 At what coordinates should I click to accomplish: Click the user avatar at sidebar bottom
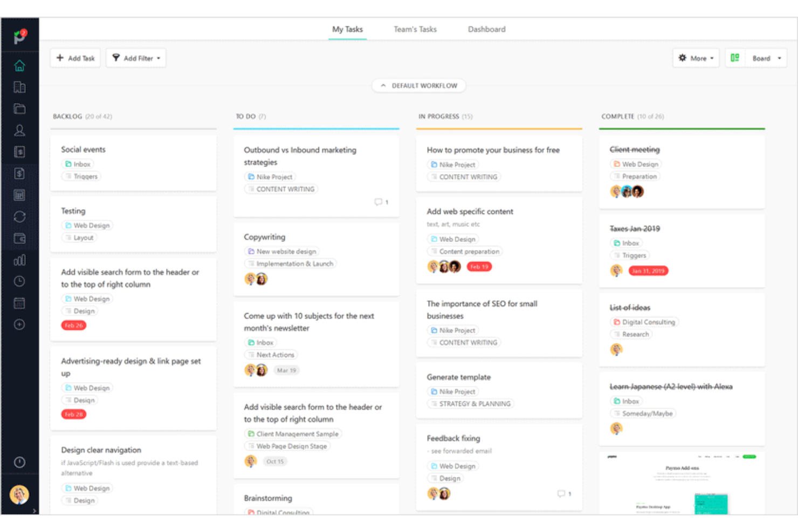point(19,494)
